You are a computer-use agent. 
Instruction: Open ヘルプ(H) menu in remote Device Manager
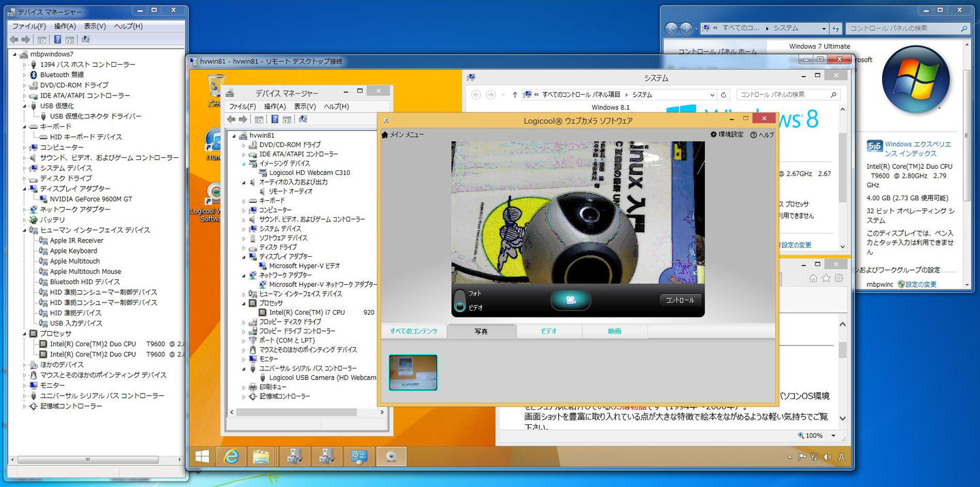click(336, 106)
